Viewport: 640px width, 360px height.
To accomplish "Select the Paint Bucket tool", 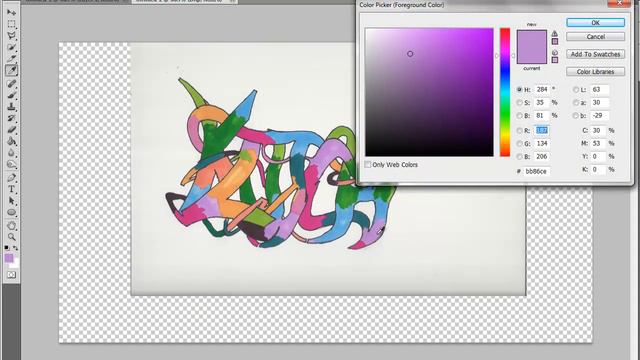I will tap(11, 141).
